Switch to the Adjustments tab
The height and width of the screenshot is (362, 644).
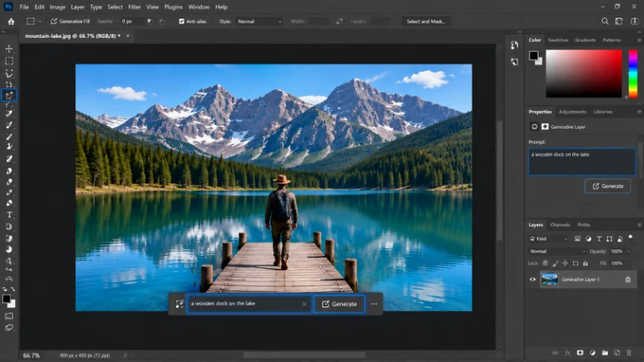(572, 112)
